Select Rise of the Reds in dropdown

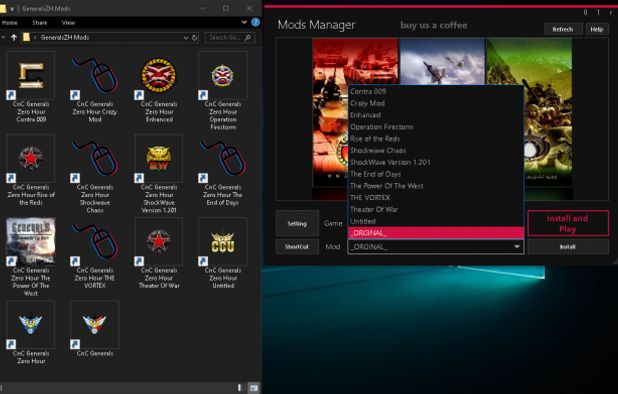click(436, 139)
